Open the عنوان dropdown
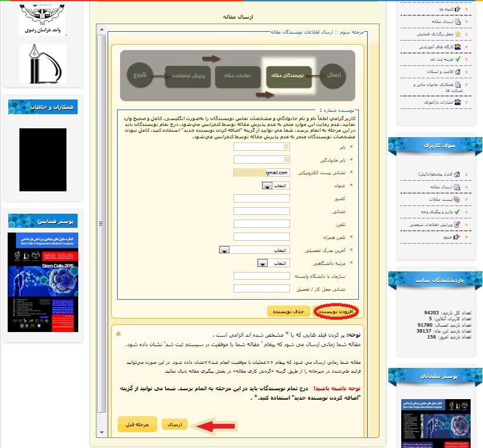 click(276, 185)
